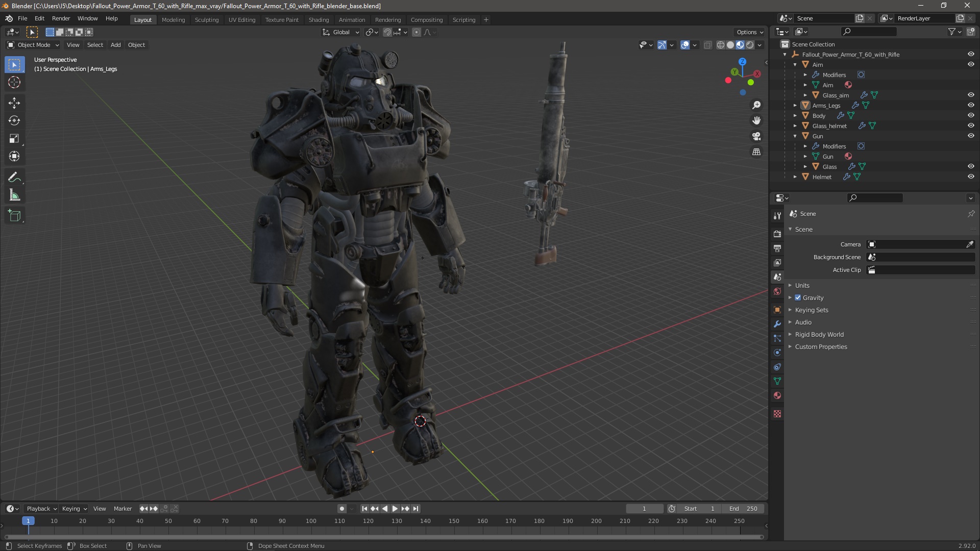
Task: Switch to perspective/orthographic grid icon
Action: 756,152
